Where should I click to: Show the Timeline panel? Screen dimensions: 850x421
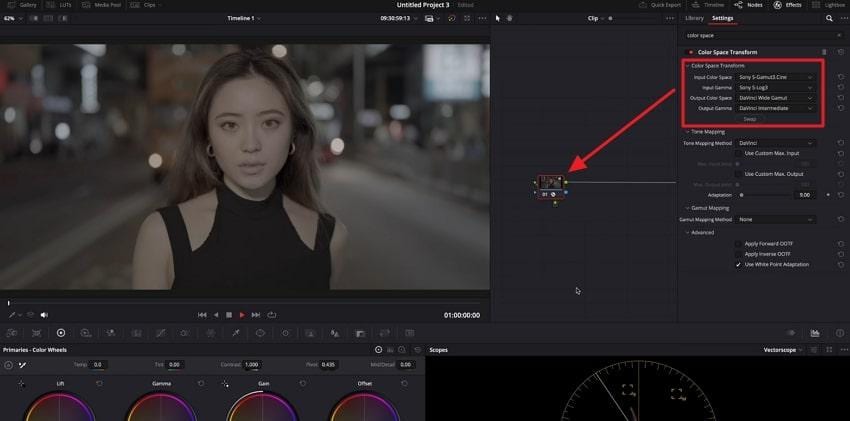tap(709, 5)
